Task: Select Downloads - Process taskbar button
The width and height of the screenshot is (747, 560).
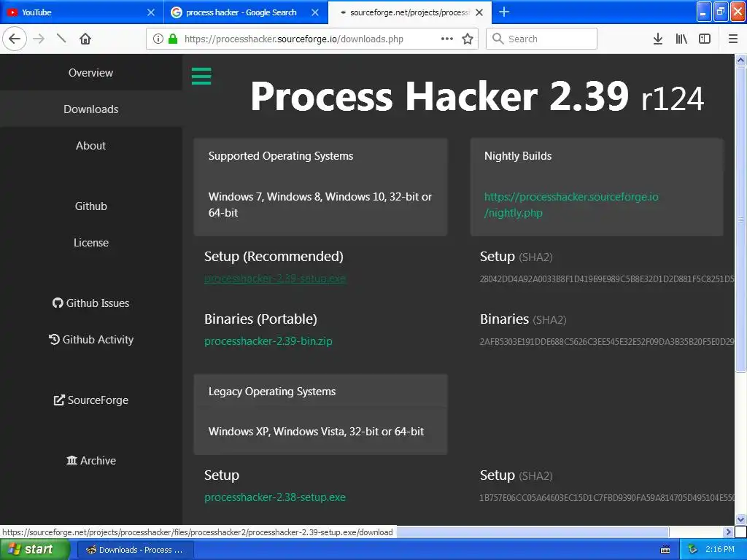Action: (x=135, y=550)
